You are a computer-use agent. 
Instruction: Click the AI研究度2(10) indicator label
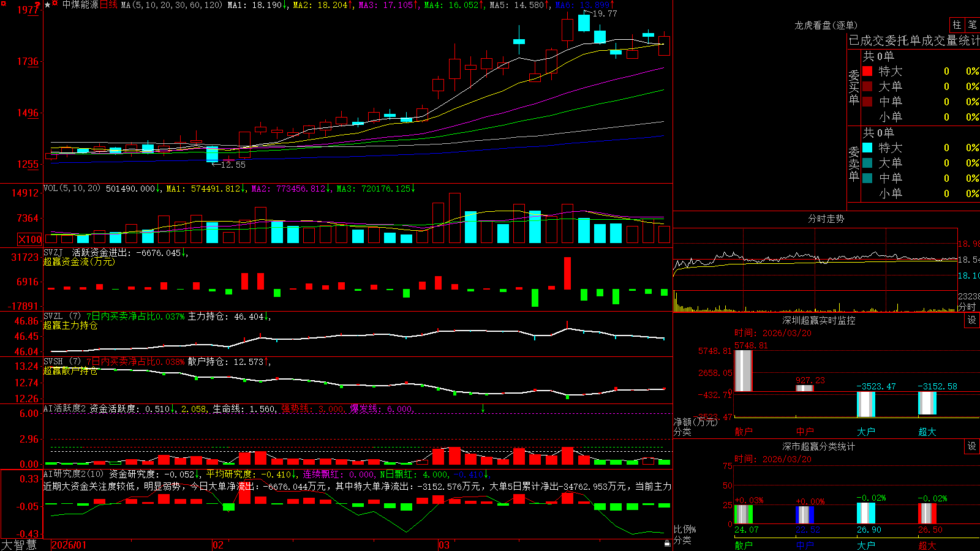pos(73,474)
